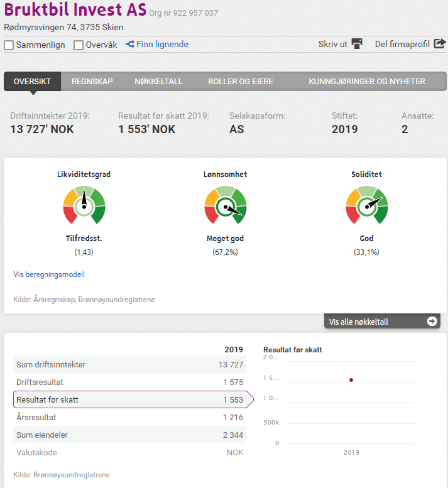
Task: Click the (33,1%) soliditet value
Action: pyautogui.click(x=366, y=252)
